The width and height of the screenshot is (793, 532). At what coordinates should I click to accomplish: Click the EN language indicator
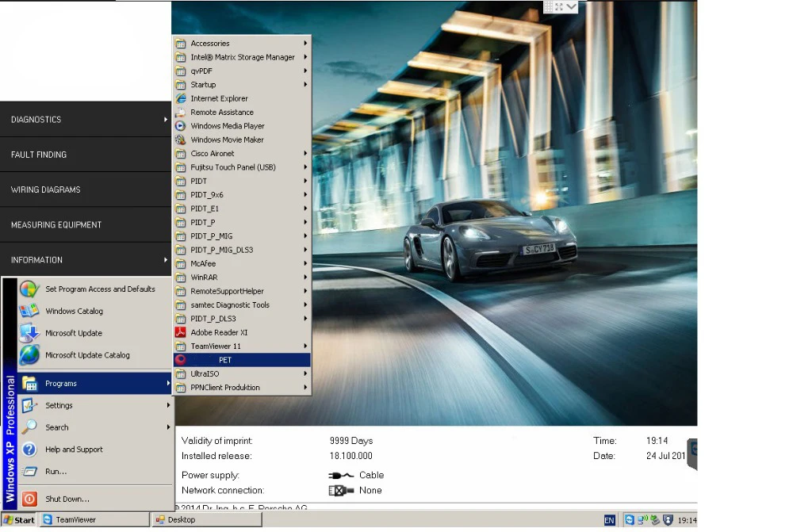click(x=609, y=520)
